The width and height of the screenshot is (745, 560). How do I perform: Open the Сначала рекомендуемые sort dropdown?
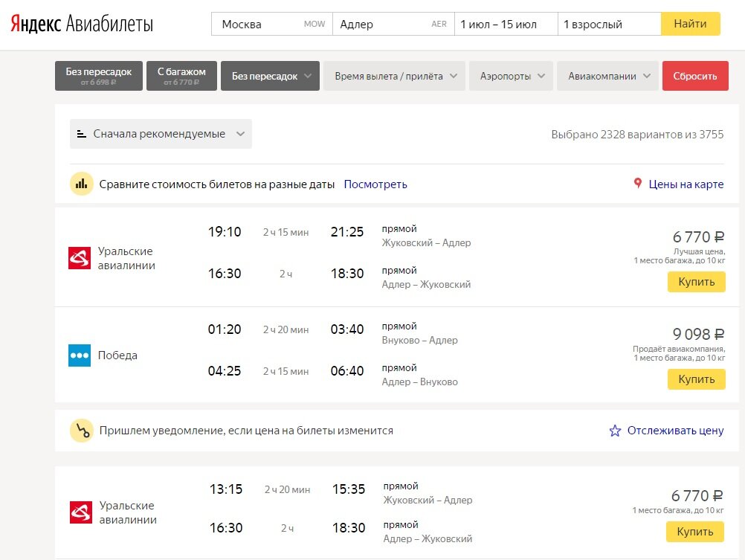point(161,134)
